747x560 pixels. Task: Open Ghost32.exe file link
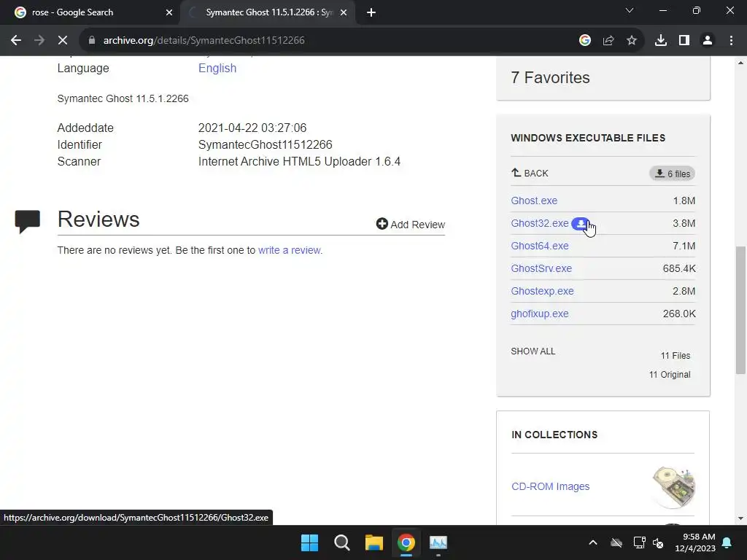[x=539, y=223]
